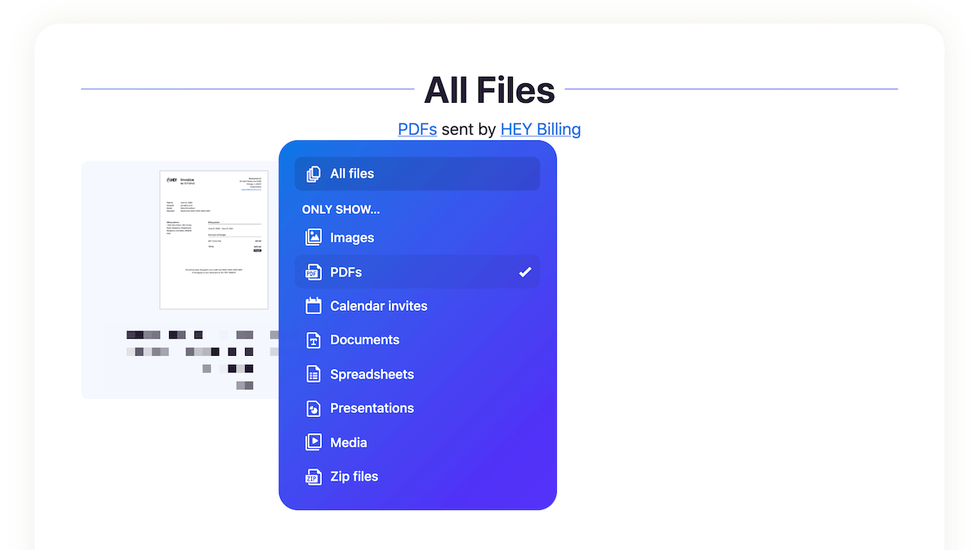The width and height of the screenshot is (980, 550).
Task: Click the stacked-pages icon beside All files
Action: pyautogui.click(x=314, y=174)
